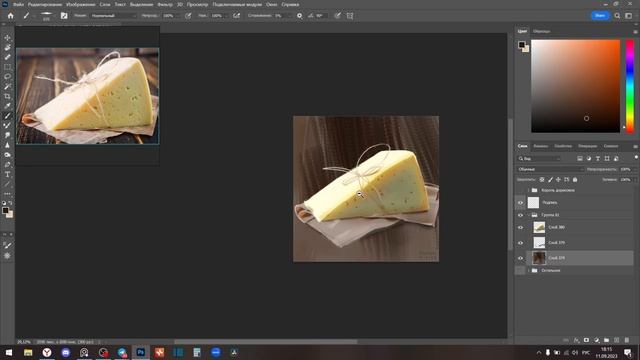Viewport: 640px width, 360px height.
Task: Open the Фильтр menu
Action: point(165,4)
